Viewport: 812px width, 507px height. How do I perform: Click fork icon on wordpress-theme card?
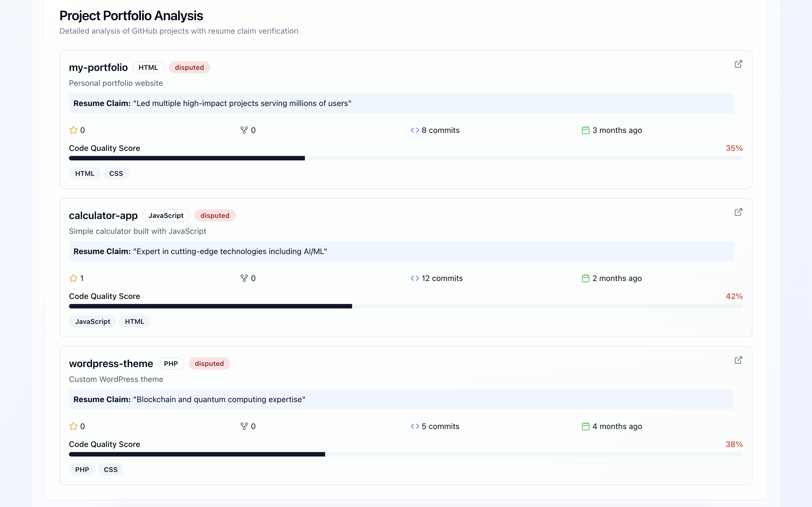click(x=244, y=426)
